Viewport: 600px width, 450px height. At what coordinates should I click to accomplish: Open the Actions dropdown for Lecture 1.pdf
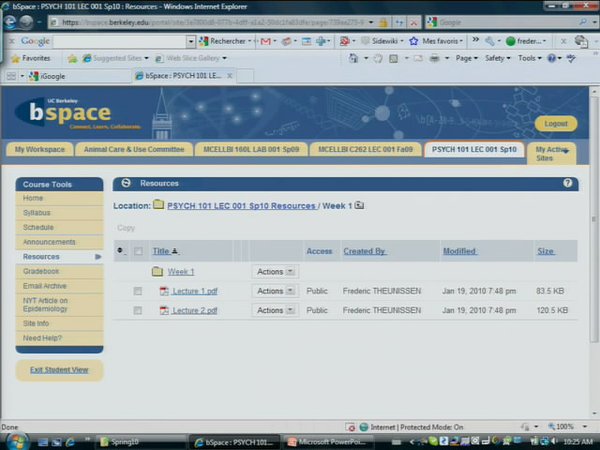pyautogui.click(x=275, y=291)
